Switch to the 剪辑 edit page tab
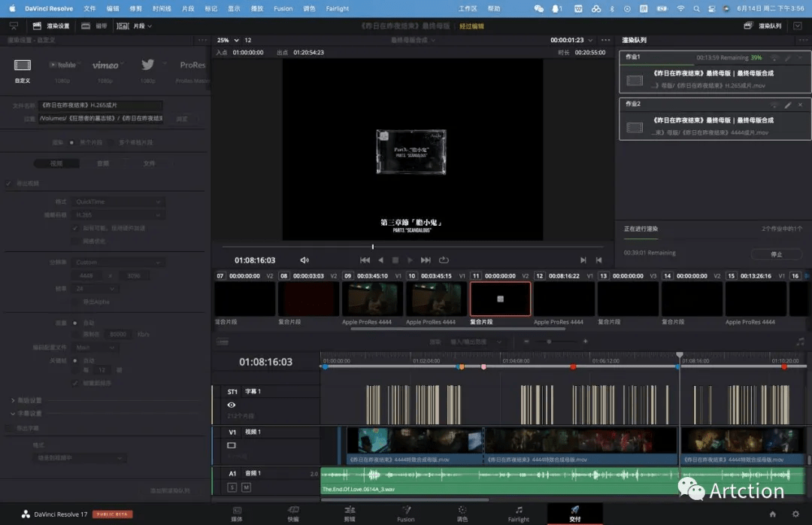The width and height of the screenshot is (812, 525). pyautogui.click(x=350, y=514)
